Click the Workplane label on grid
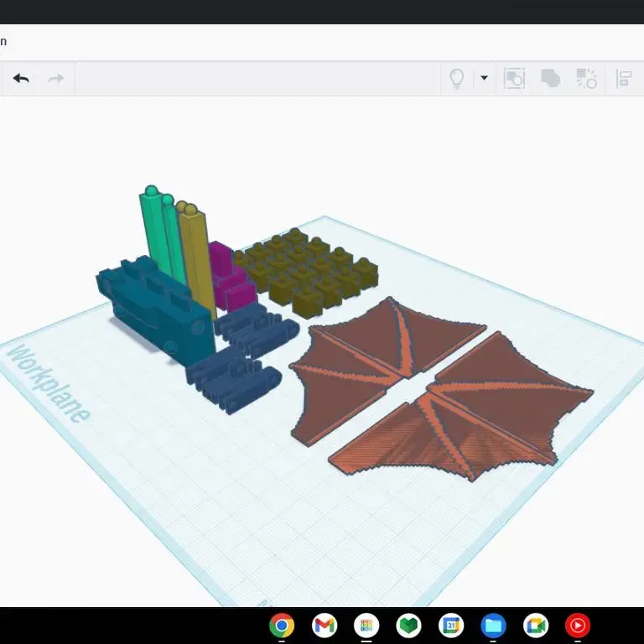The width and height of the screenshot is (644, 644). click(x=47, y=383)
